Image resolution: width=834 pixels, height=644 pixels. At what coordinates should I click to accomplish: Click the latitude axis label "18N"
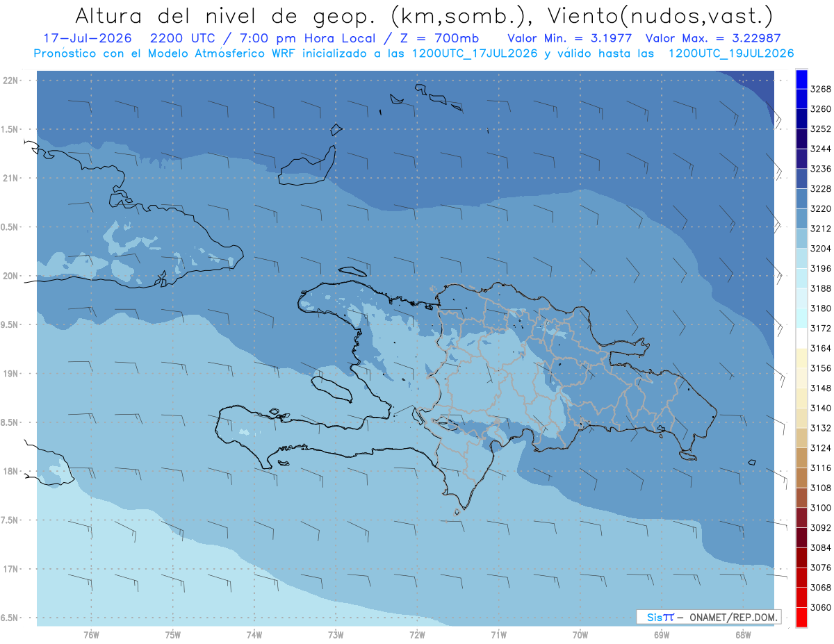click(x=11, y=471)
